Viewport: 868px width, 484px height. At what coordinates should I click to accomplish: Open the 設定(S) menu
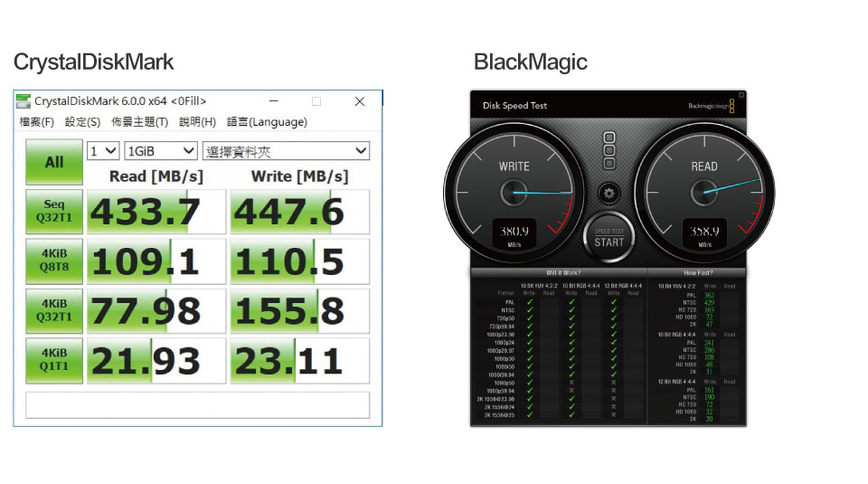pos(82,122)
